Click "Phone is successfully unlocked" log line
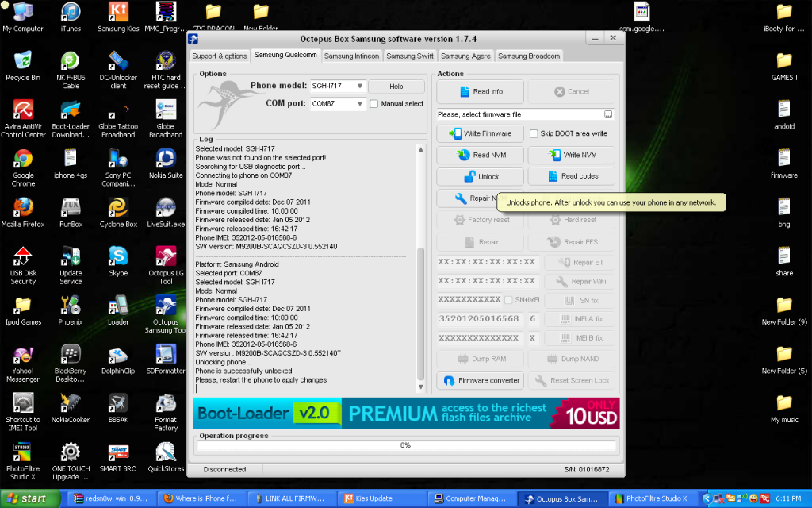812x508 pixels. tap(244, 371)
